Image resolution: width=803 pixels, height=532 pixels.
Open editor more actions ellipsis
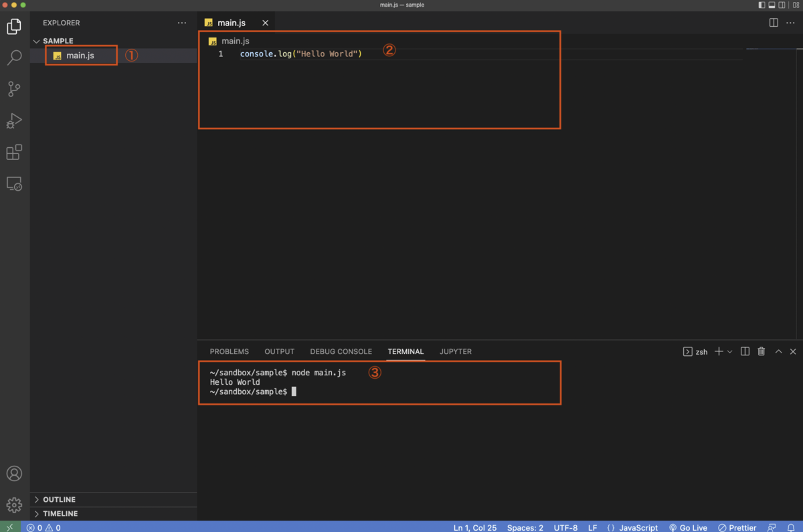click(790, 23)
